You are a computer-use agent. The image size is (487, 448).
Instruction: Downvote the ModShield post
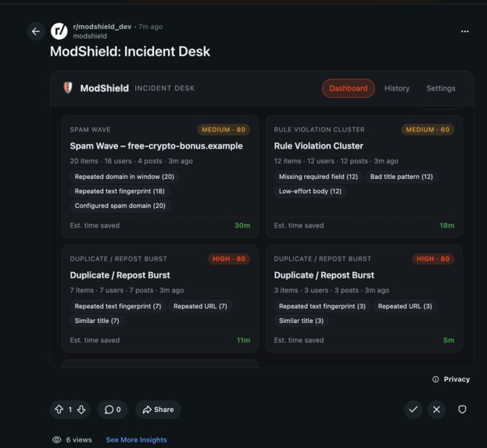[x=81, y=410]
